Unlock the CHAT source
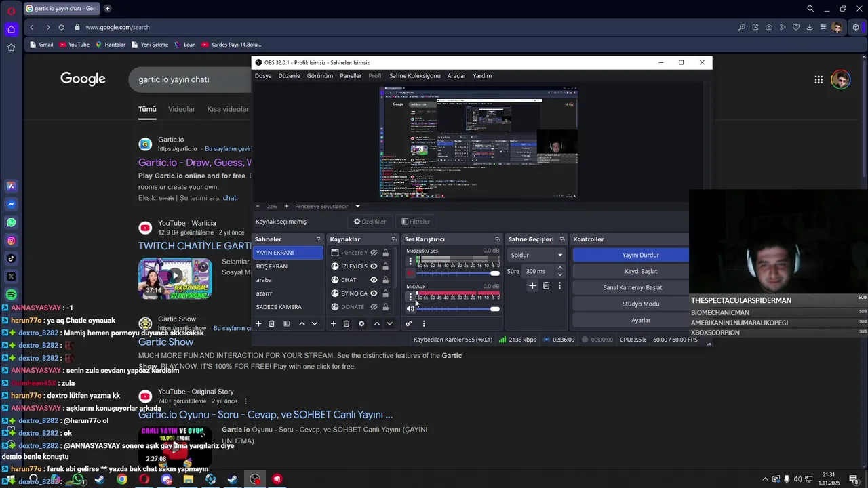 (385, 280)
